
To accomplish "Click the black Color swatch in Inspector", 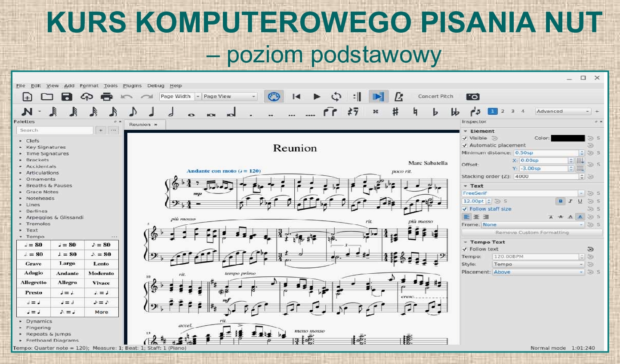I will [568, 138].
